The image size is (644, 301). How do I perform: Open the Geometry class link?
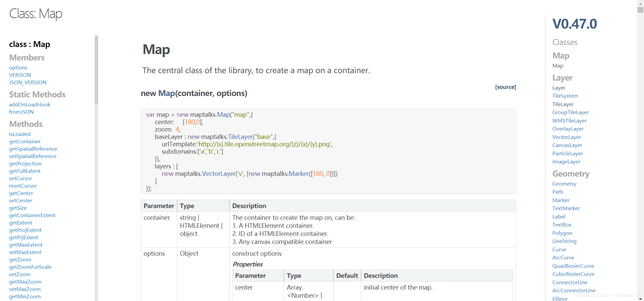(x=564, y=184)
